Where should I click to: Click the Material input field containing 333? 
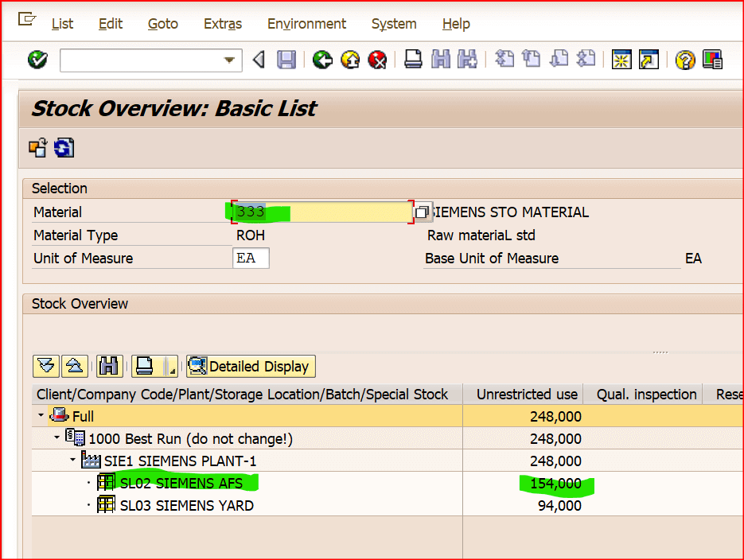click(322, 212)
